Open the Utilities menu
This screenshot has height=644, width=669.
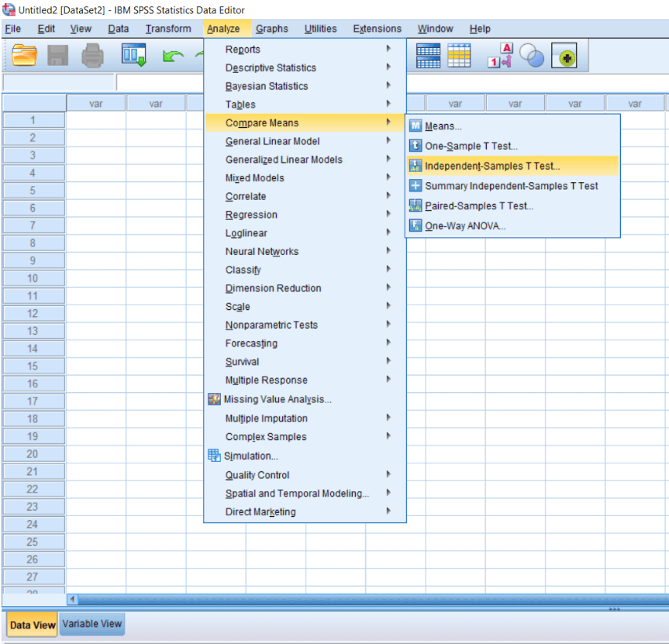click(320, 29)
